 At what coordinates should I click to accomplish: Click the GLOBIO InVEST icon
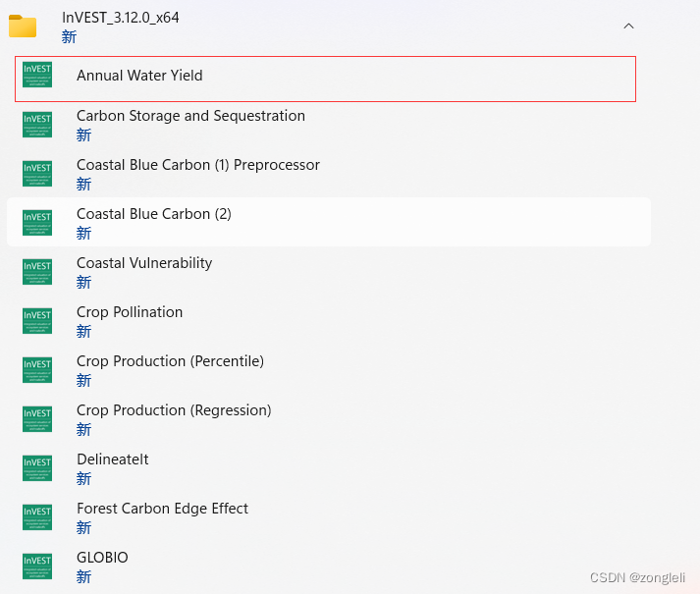tap(37, 567)
